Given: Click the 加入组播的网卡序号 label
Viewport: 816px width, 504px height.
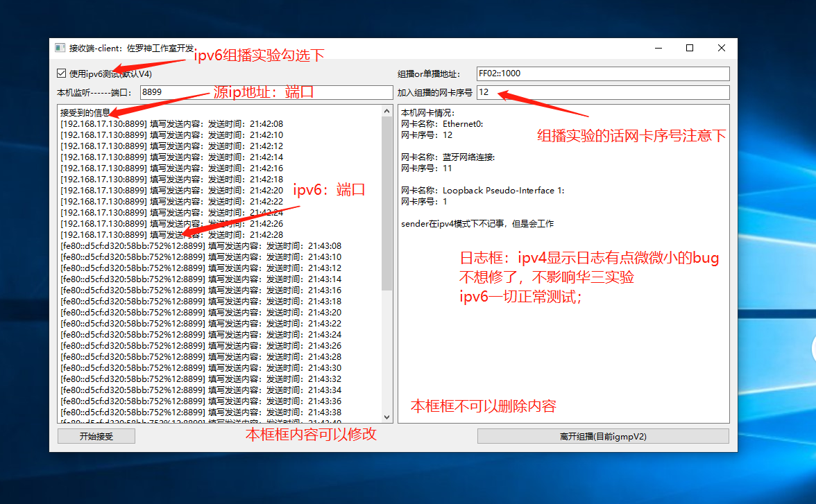Looking at the screenshot, I should 435,93.
